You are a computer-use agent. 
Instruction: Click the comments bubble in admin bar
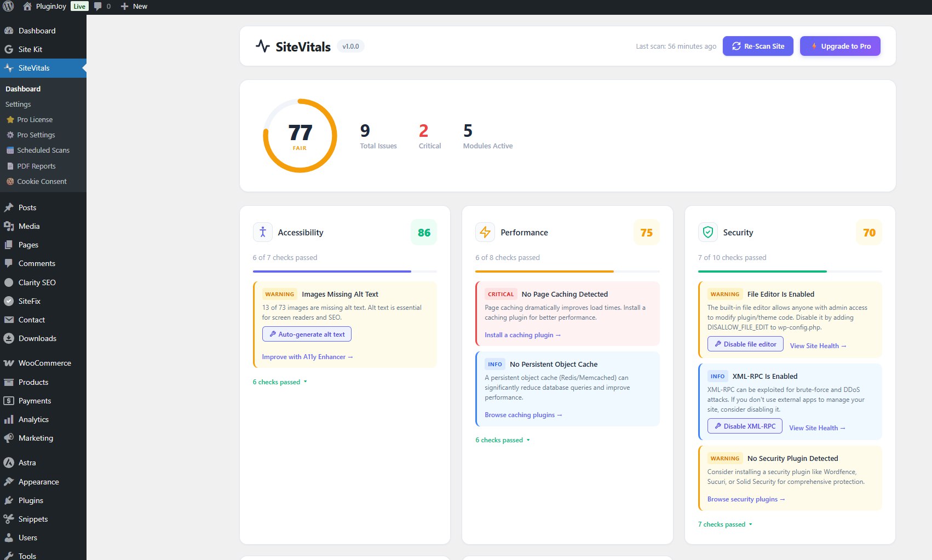98,6
